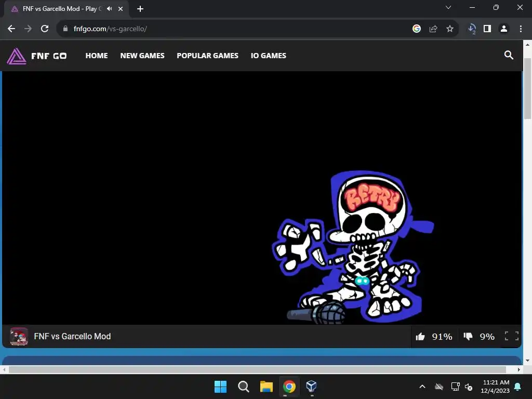
Task: Click the forward navigation arrow
Action: click(28, 29)
